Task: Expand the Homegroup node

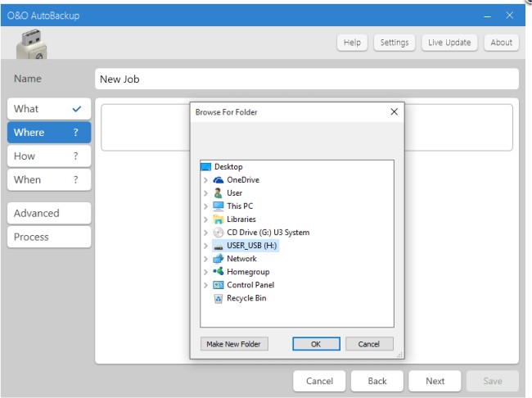Action: (x=205, y=272)
